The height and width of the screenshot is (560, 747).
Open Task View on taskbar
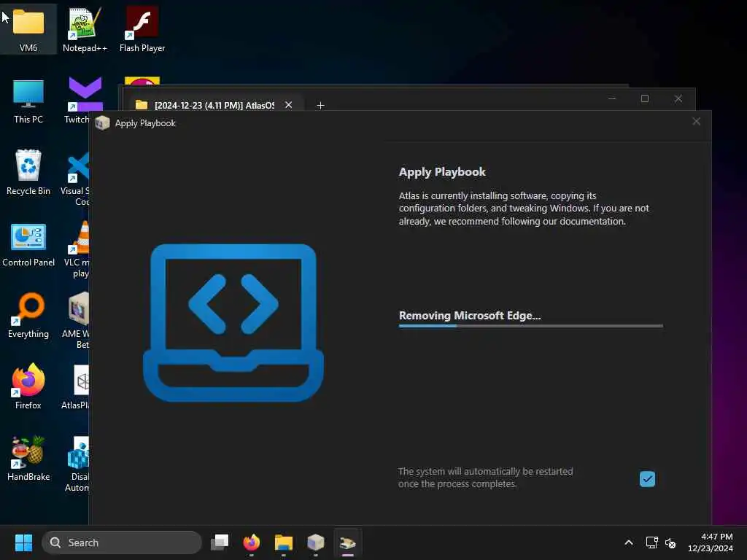pos(220,542)
